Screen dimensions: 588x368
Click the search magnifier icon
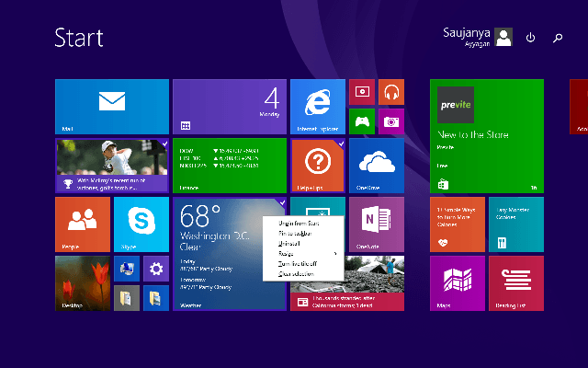[558, 38]
